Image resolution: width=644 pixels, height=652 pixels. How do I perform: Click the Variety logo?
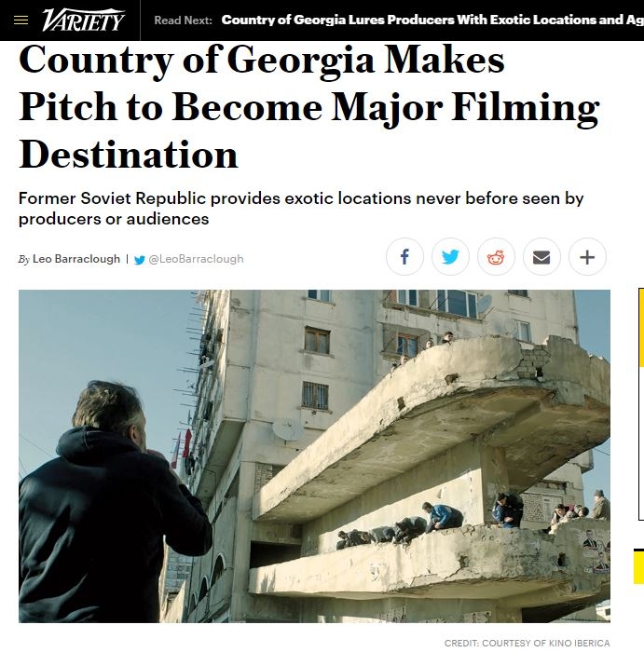83,20
